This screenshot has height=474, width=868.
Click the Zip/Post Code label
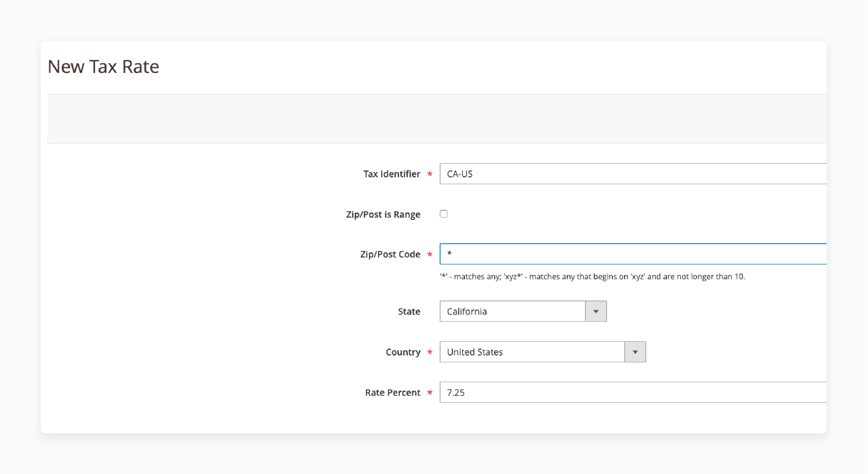(x=390, y=254)
